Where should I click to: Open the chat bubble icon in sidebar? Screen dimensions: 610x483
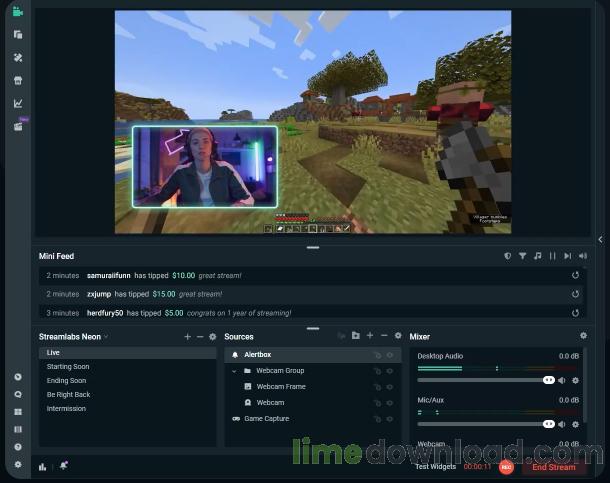click(x=18, y=394)
